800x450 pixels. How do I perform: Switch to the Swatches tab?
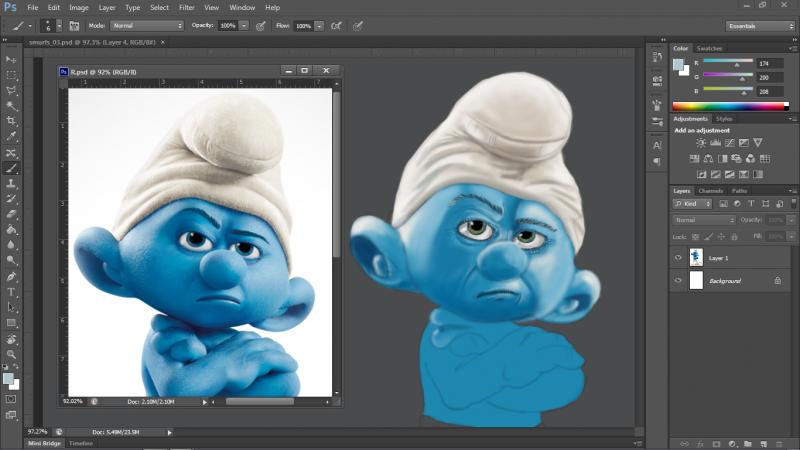point(709,48)
